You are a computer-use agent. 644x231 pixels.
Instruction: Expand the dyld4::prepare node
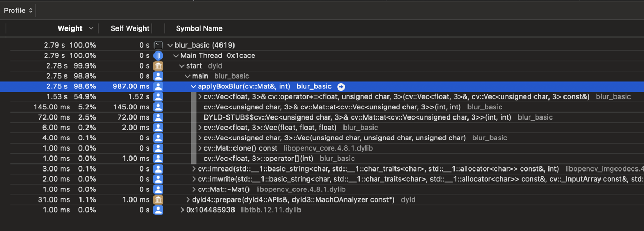188,200
